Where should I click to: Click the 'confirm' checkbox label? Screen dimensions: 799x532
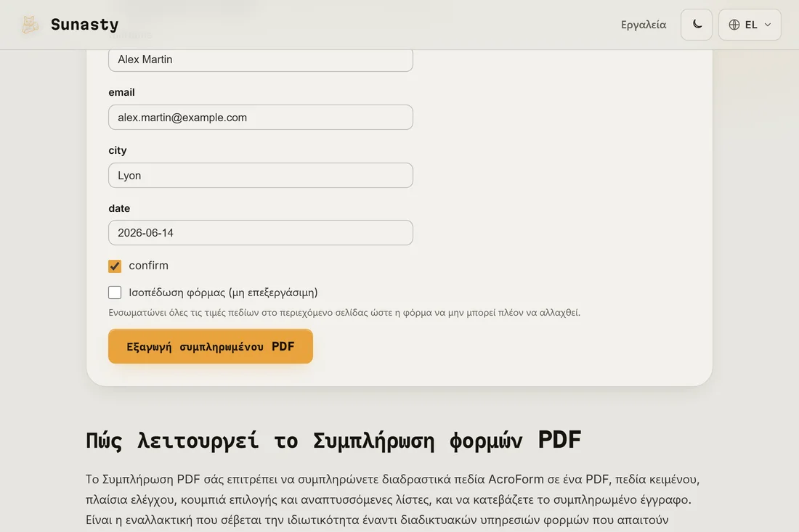[148, 266]
